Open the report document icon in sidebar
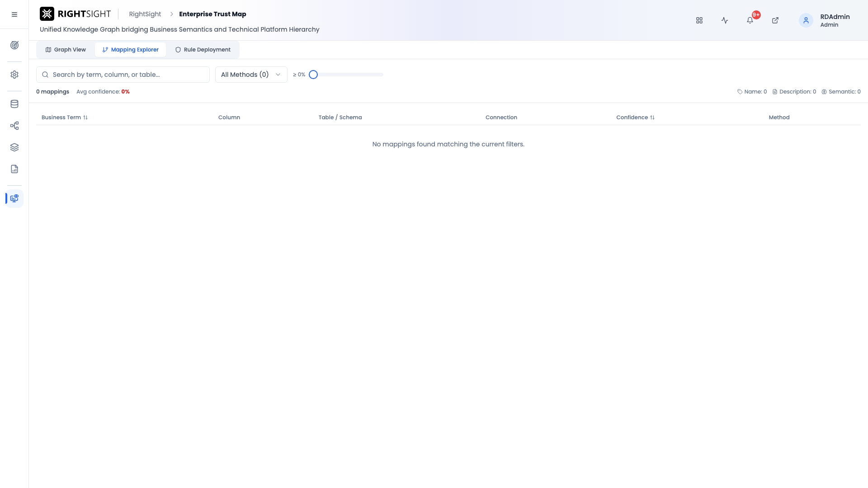This screenshot has width=868, height=488. [x=14, y=169]
